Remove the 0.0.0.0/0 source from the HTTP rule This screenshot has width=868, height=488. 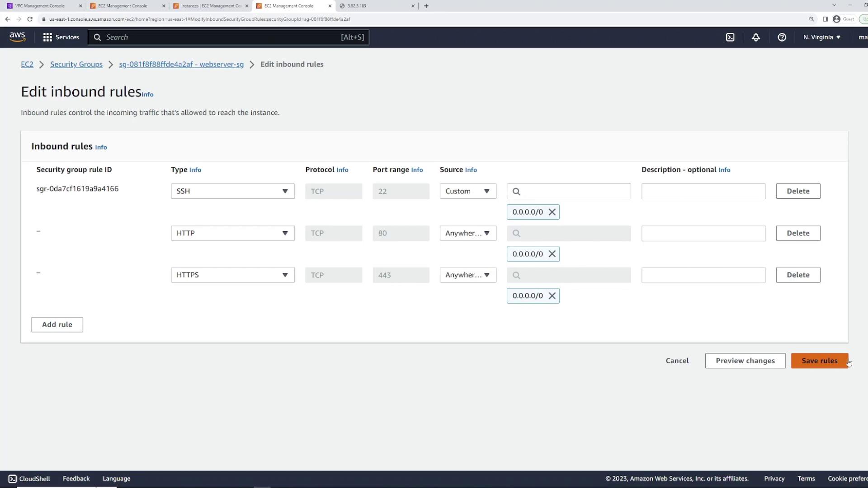[x=552, y=254]
